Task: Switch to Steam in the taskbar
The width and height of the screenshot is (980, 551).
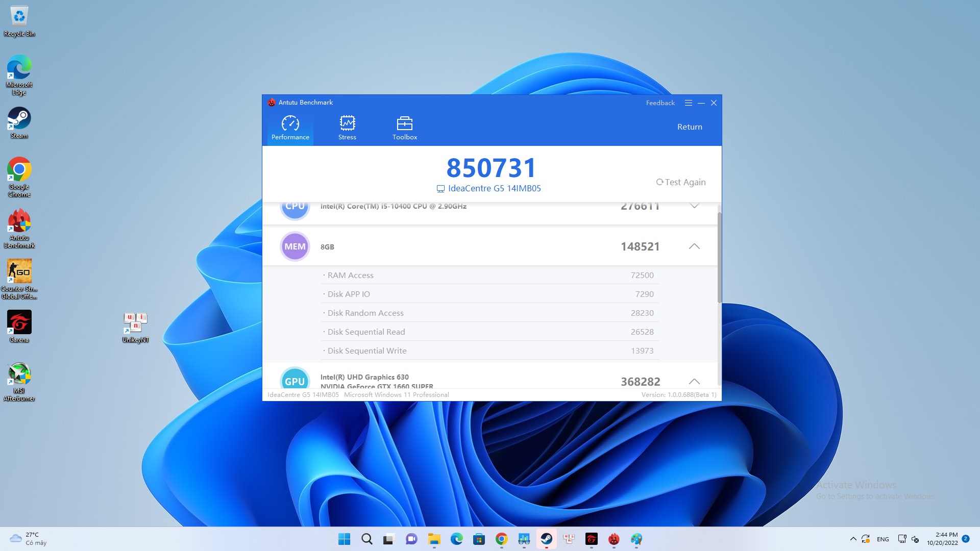Action: pos(547,539)
